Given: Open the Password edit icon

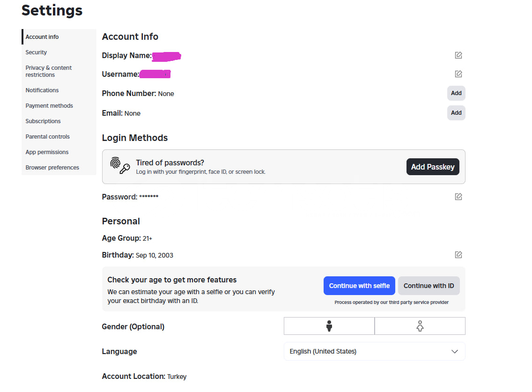Looking at the screenshot, I should coord(458,197).
